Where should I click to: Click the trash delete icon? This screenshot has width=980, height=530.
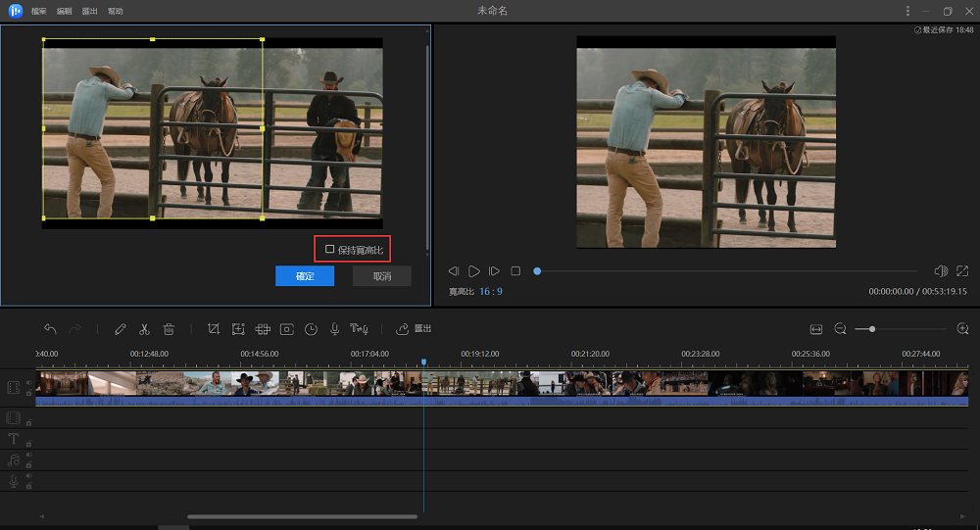169,329
